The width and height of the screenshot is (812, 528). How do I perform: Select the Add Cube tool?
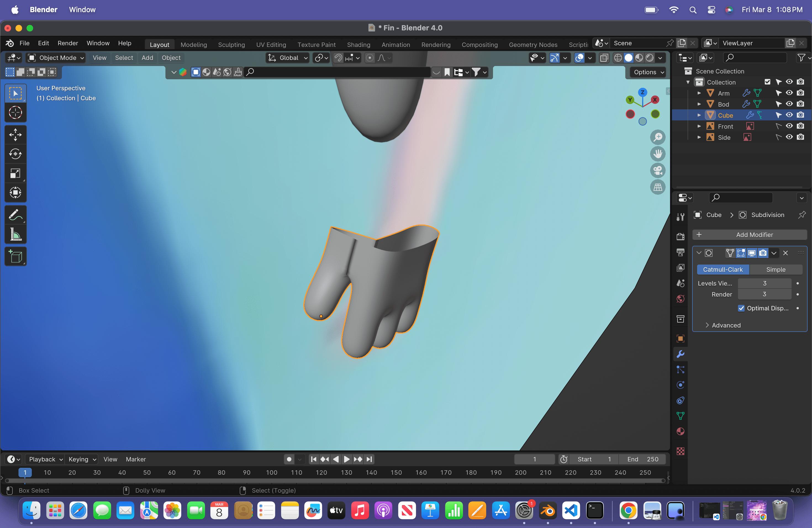[x=15, y=256]
